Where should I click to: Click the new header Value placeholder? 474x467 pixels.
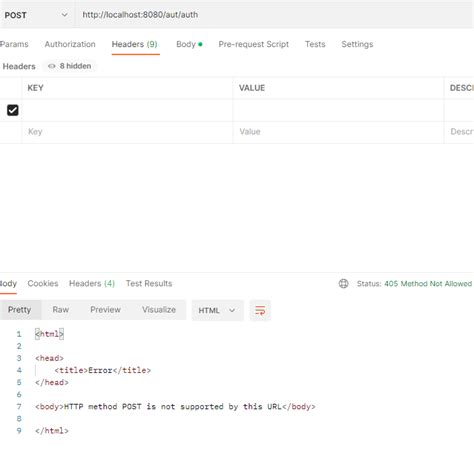(x=338, y=132)
